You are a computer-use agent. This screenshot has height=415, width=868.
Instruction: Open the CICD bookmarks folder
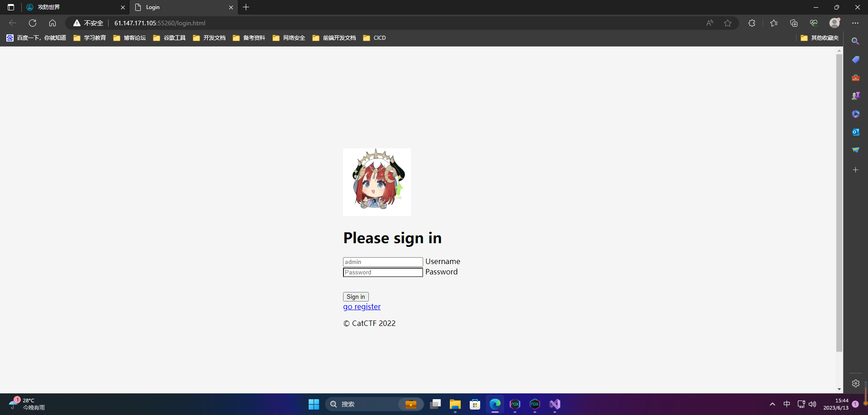(x=374, y=38)
